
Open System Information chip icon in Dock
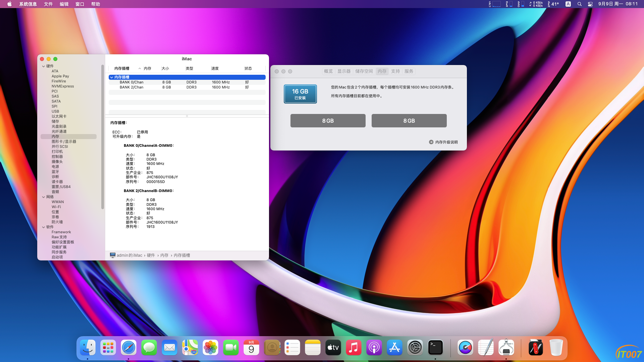tap(506, 348)
